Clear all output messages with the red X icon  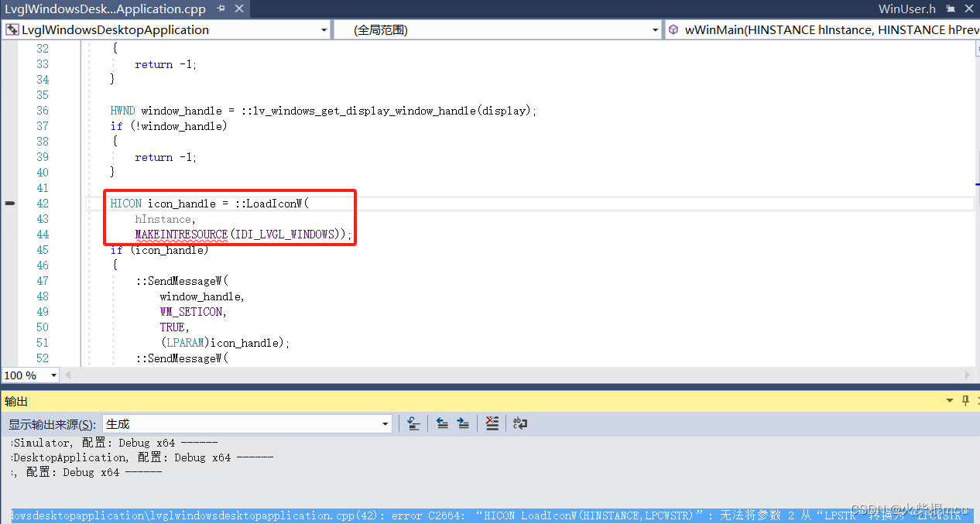click(491, 423)
